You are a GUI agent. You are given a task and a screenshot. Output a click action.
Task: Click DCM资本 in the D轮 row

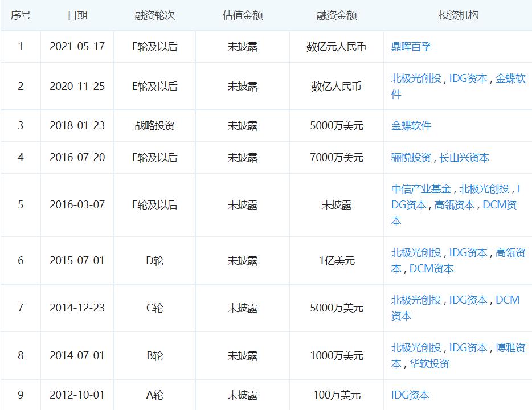432,269
